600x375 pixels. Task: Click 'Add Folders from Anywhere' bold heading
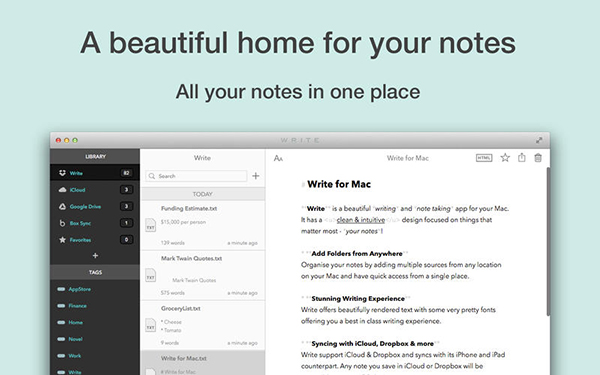(x=357, y=254)
